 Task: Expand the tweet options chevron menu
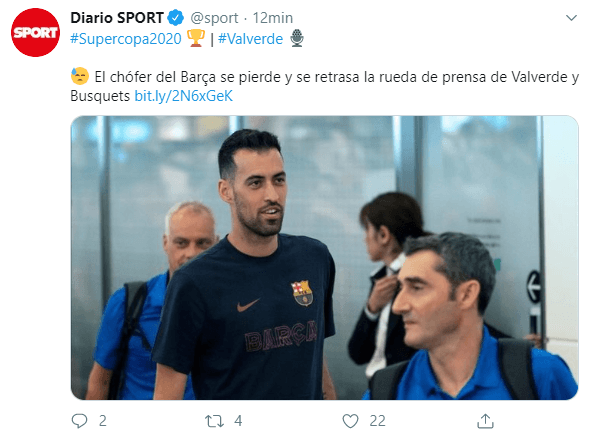pos(571,18)
